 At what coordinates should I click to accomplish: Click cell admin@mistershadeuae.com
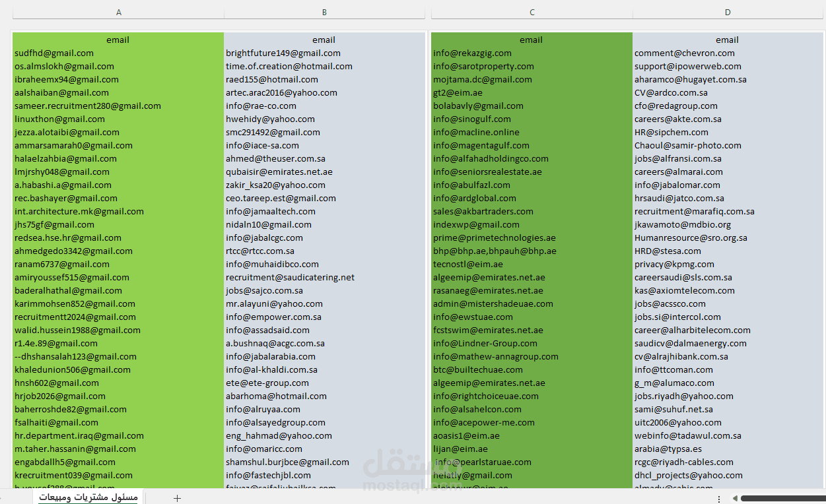pos(532,303)
